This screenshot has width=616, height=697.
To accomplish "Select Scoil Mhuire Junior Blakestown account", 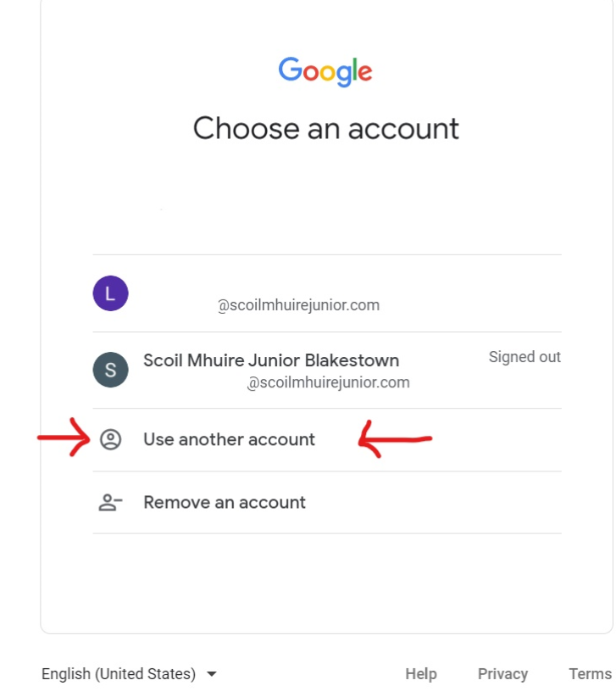I will (x=327, y=370).
